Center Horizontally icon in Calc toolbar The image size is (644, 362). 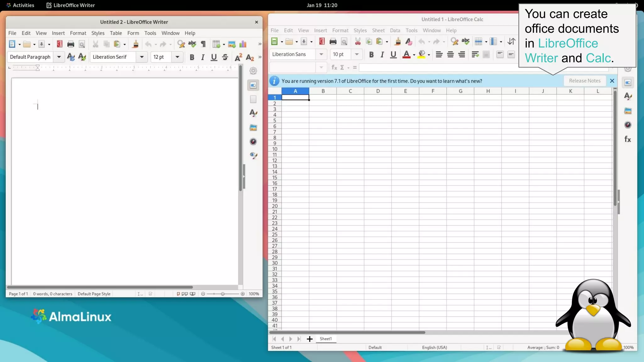coord(450,54)
